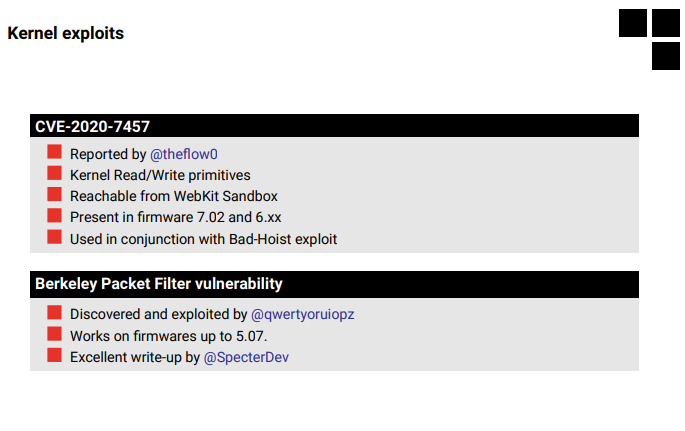Follow the @SpecterDev write-up link
Image resolution: width=685 pixels, height=431 pixels.
pos(246,357)
